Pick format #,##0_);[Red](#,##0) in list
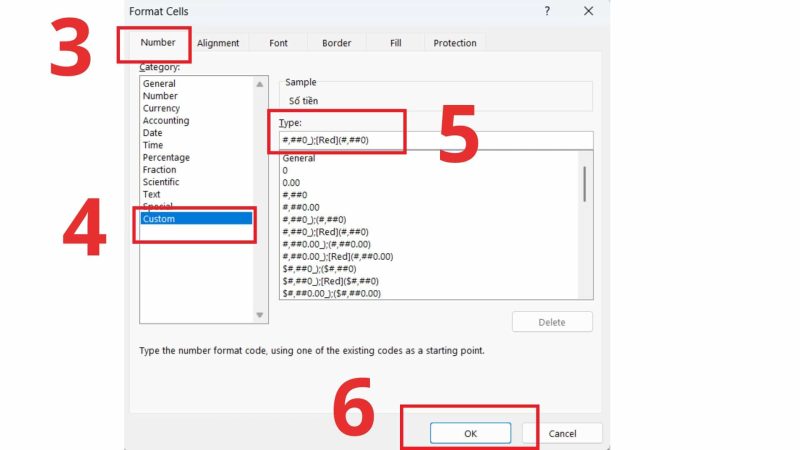 [x=326, y=232]
